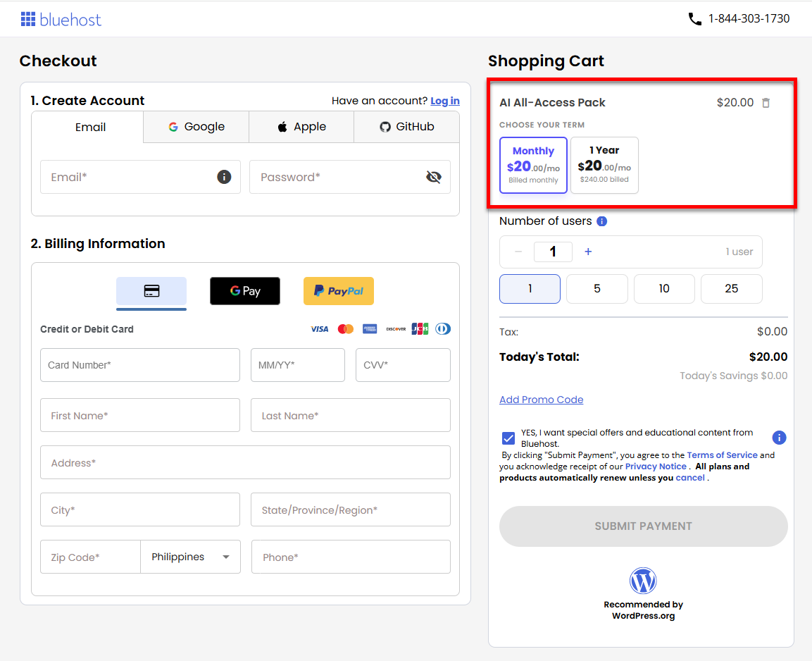Click the State/Province/Region field

point(351,509)
